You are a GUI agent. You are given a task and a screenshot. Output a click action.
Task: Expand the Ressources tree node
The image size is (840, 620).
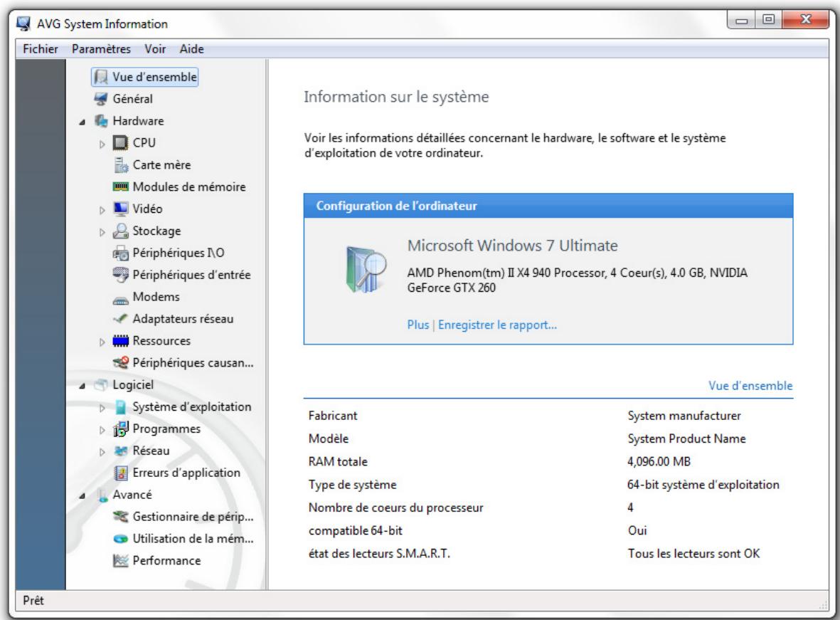(x=102, y=342)
